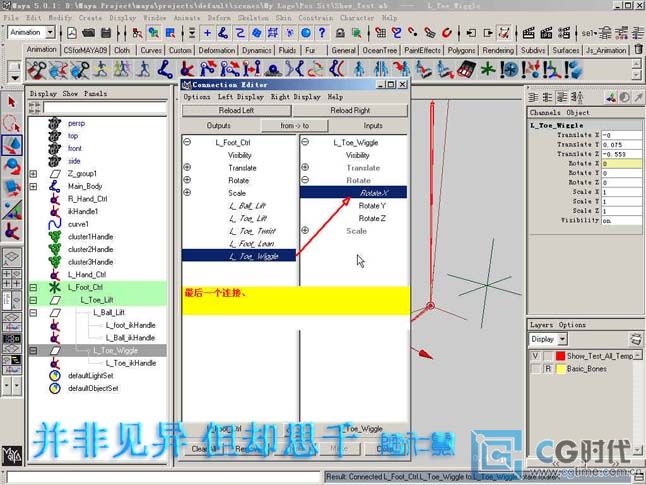This screenshot has width=646, height=485.
Task: Select the single perspective pane layout icon
Action: tap(12, 257)
